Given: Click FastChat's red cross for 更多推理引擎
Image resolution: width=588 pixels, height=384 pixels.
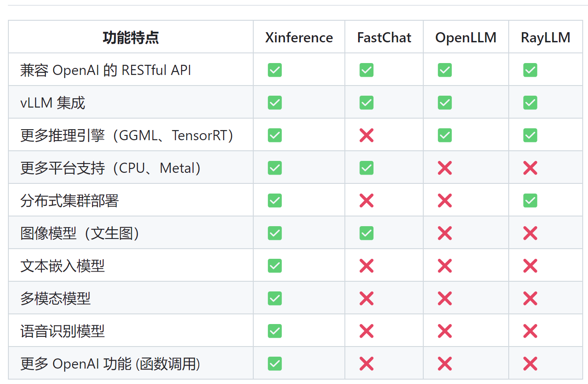Looking at the screenshot, I should pos(366,135).
